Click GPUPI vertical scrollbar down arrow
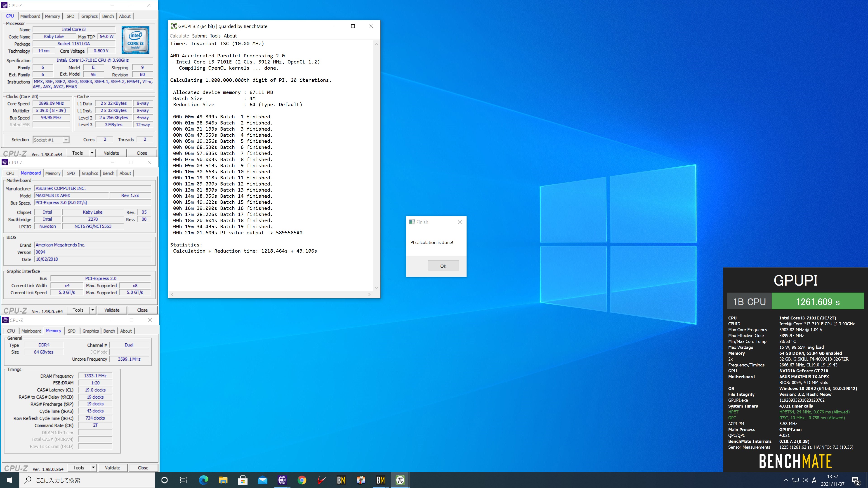The height and width of the screenshot is (488, 868). click(x=376, y=288)
